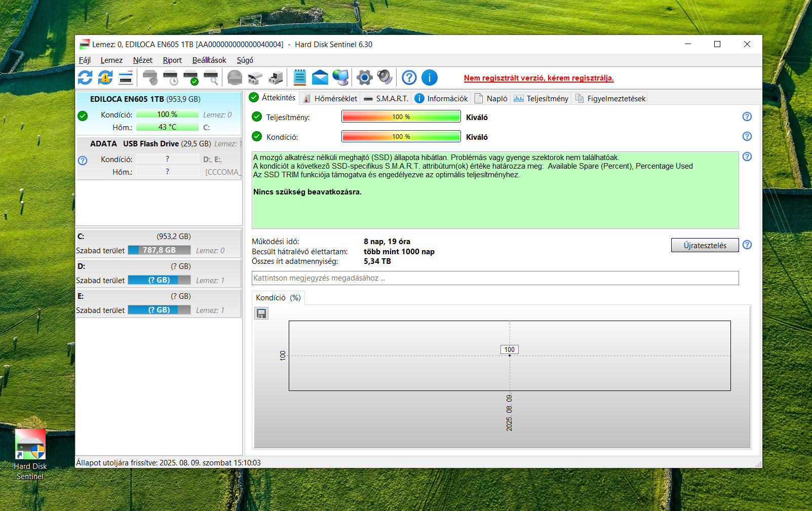Open the Beállítások menu
812x511 pixels.
209,60
